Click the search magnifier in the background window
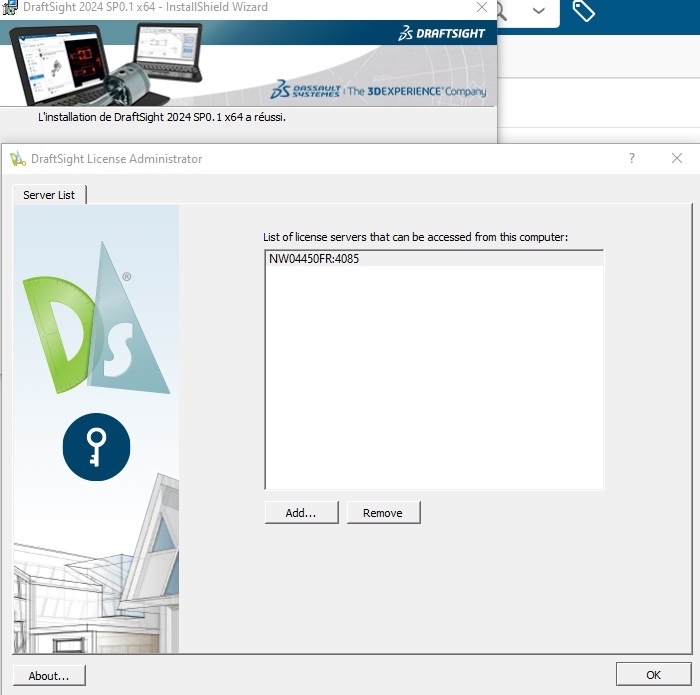The width and height of the screenshot is (700, 695). pyautogui.click(x=502, y=12)
